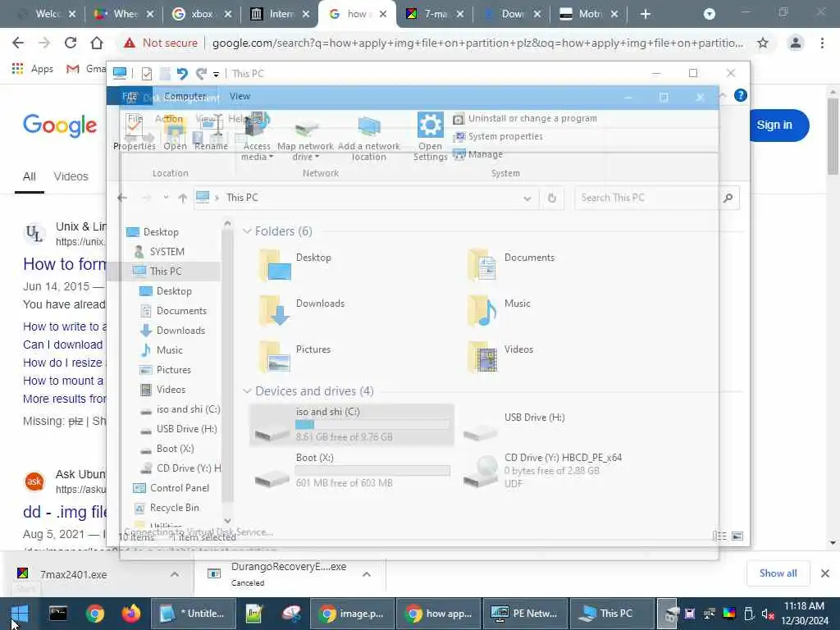This screenshot has width=840, height=630.
Task: Click the Google logo
Action: (x=60, y=126)
